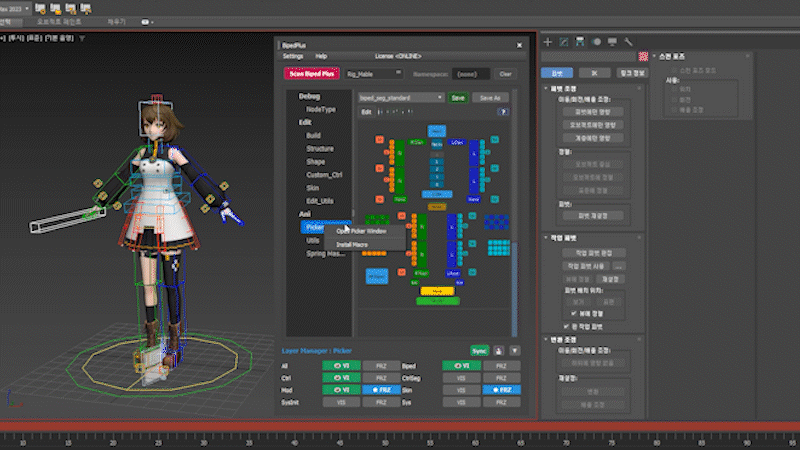Click the green Save button
Image resolution: width=800 pixels, height=450 pixels.
pyautogui.click(x=458, y=98)
